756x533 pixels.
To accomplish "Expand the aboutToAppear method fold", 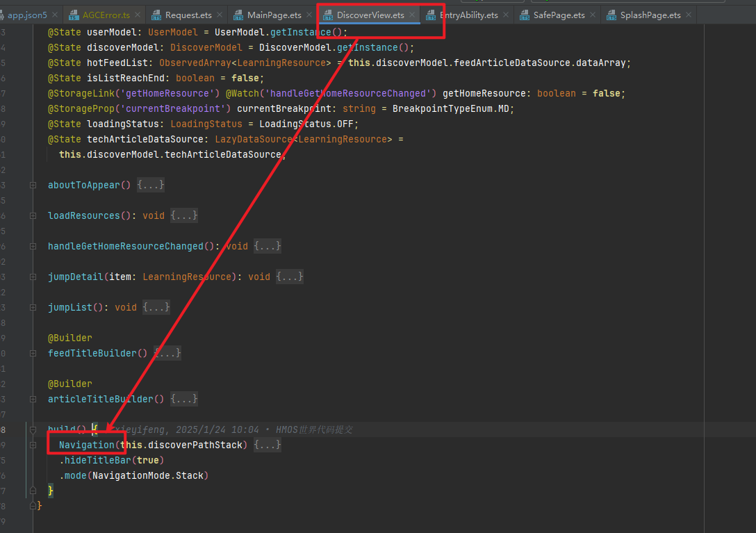I will pos(33,186).
